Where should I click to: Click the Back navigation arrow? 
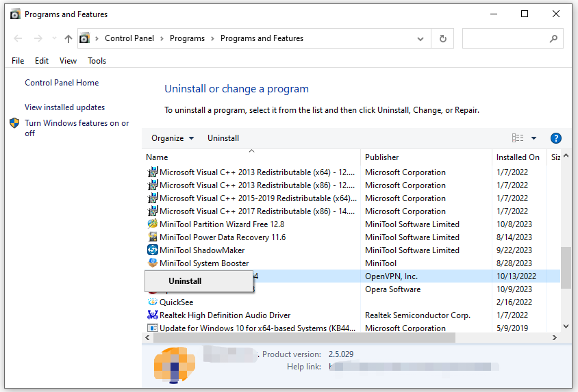(18, 38)
